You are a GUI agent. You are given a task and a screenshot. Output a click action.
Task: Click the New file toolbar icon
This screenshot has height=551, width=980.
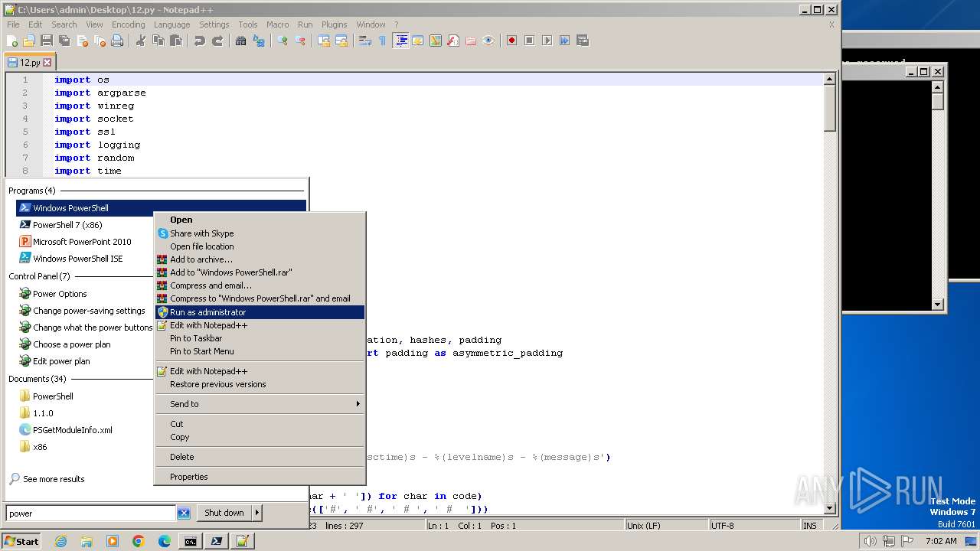(13, 41)
